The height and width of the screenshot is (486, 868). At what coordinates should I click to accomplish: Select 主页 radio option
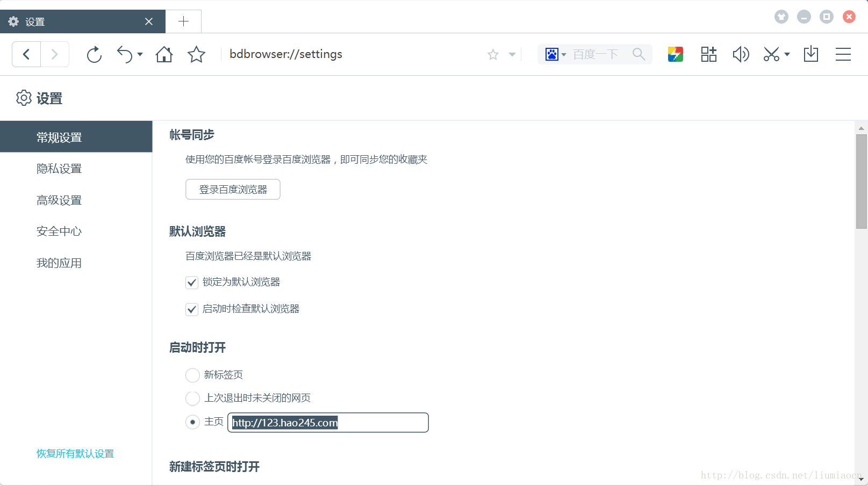click(x=192, y=422)
